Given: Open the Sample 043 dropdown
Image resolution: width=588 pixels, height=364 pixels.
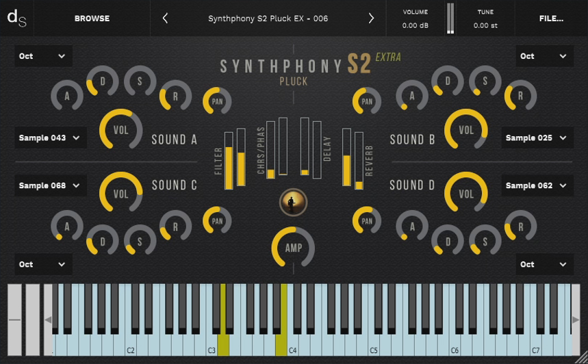Looking at the screenshot, I should point(50,138).
